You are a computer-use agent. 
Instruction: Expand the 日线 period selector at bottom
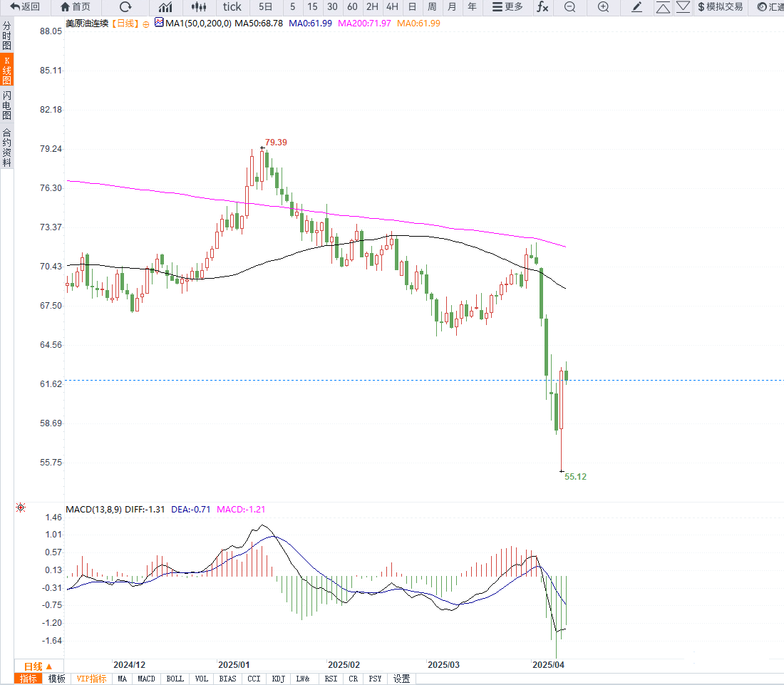pyautogui.click(x=33, y=666)
